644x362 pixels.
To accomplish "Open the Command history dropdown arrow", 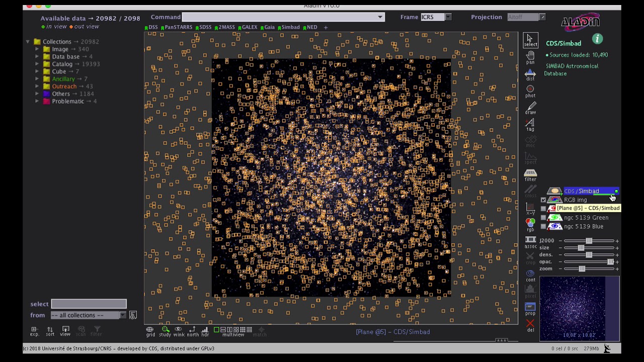I will click(380, 17).
